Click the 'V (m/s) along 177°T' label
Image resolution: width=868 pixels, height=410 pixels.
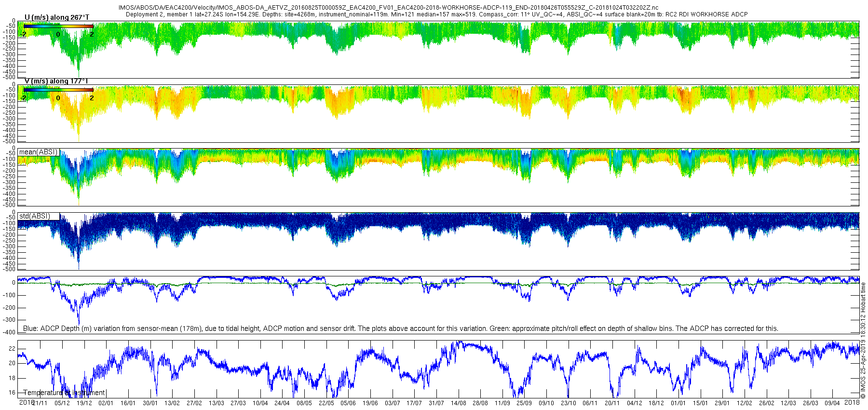coord(56,81)
